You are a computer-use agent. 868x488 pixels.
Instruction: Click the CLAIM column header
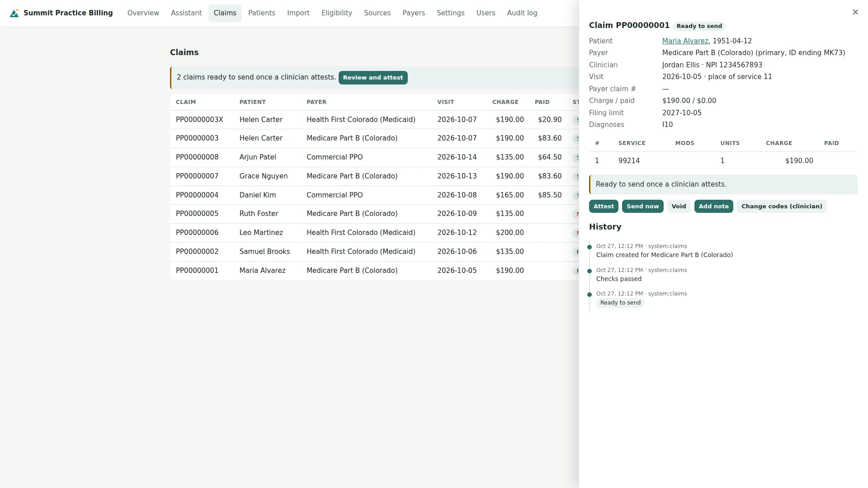click(186, 102)
